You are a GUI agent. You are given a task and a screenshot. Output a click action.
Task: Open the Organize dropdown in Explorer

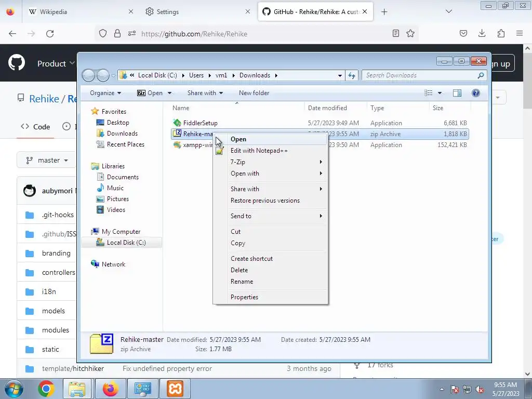105,93
